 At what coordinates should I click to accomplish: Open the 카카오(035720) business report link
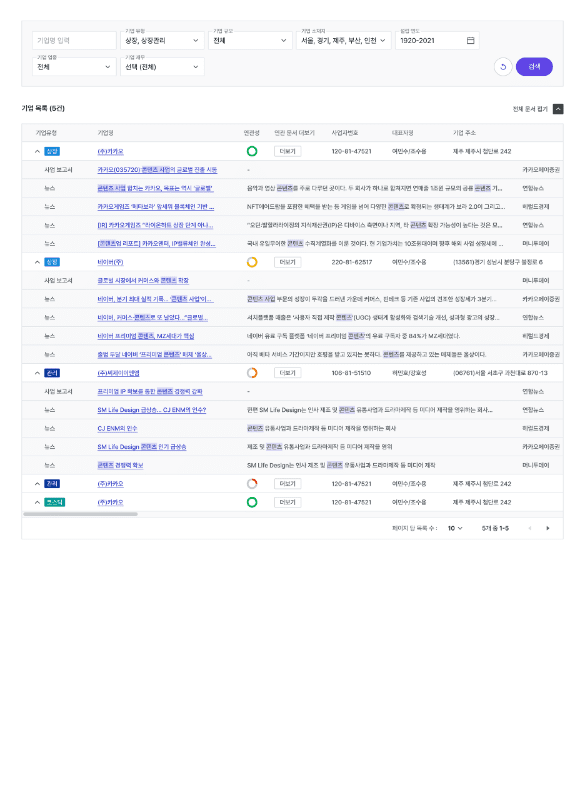pos(157,170)
